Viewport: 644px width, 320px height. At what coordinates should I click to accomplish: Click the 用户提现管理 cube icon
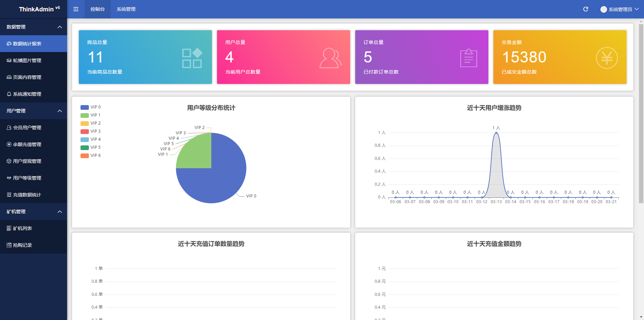[x=9, y=161]
